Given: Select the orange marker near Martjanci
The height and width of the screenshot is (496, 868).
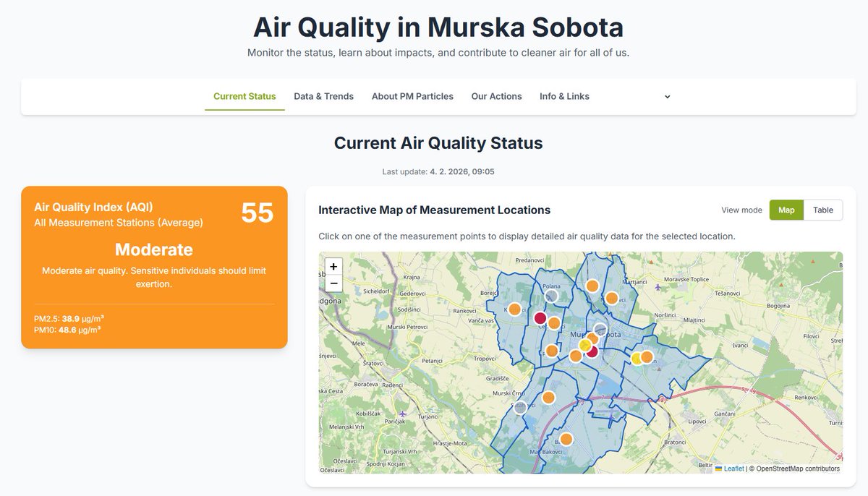Looking at the screenshot, I should pyautogui.click(x=611, y=298).
